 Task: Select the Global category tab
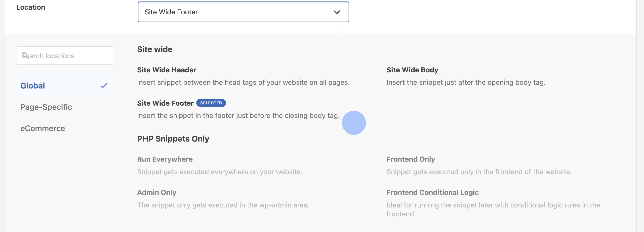point(65,86)
